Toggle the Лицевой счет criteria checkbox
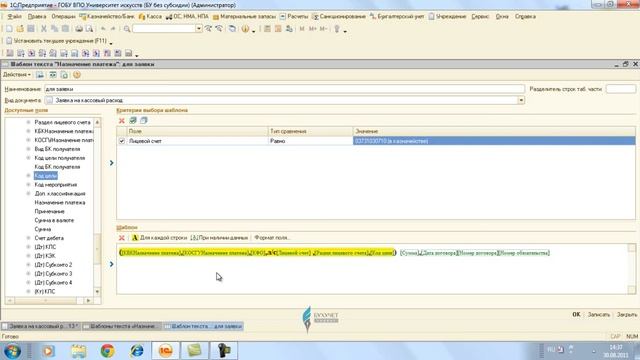640x360 pixels. [122, 141]
